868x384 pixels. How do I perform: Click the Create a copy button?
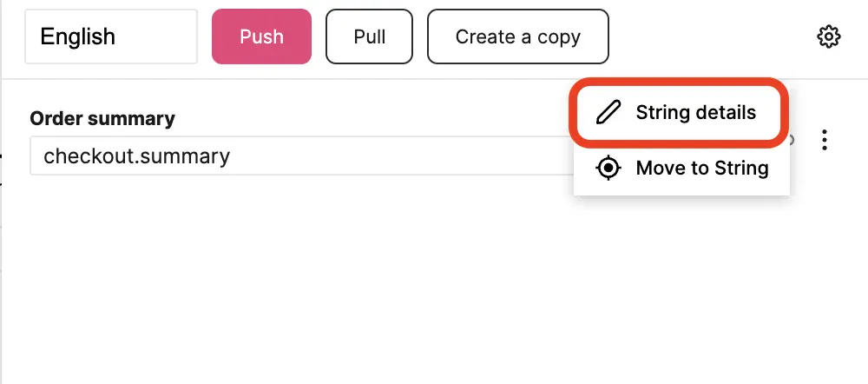(x=518, y=37)
